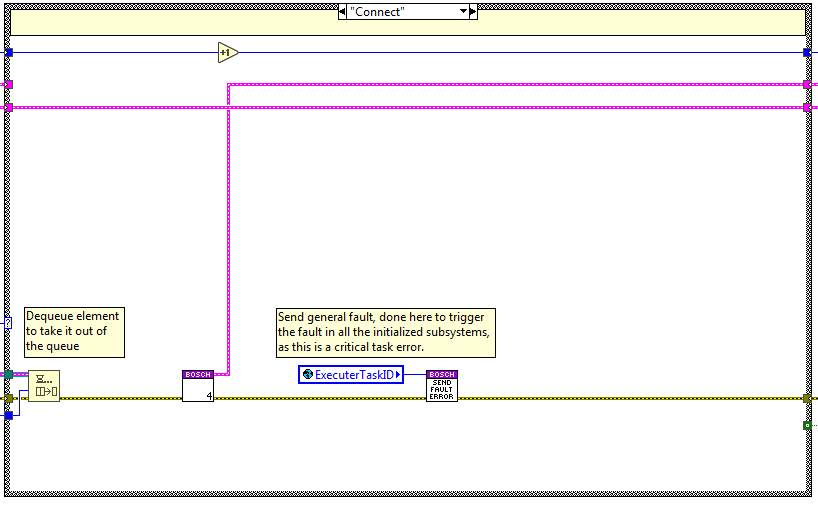Select the Dequeue Element function node

click(44, 386)
